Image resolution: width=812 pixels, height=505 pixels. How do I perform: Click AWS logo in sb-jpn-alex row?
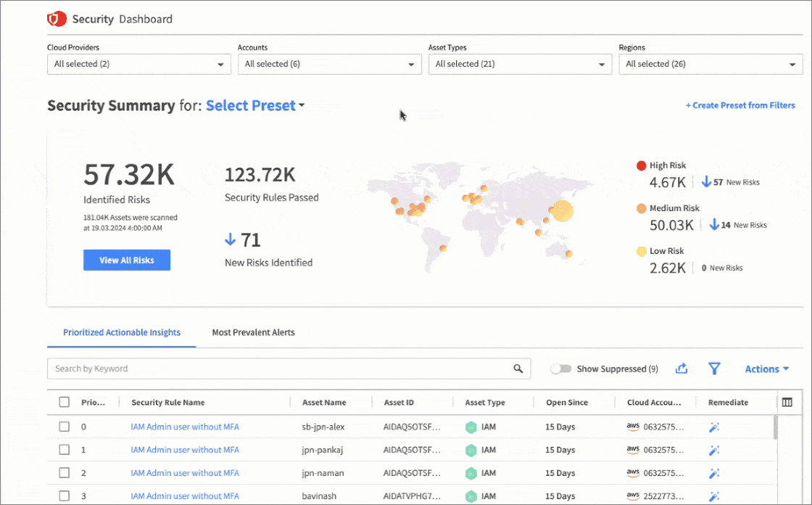coord(633,427)
